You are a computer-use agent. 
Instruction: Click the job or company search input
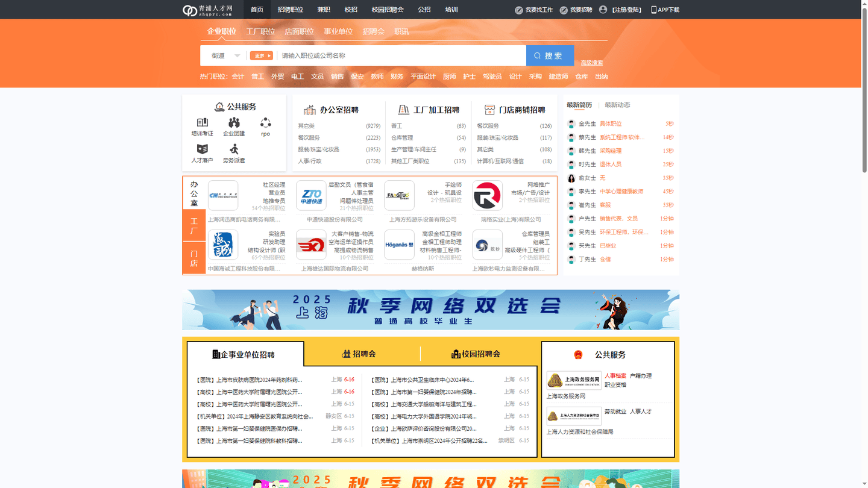401,55
